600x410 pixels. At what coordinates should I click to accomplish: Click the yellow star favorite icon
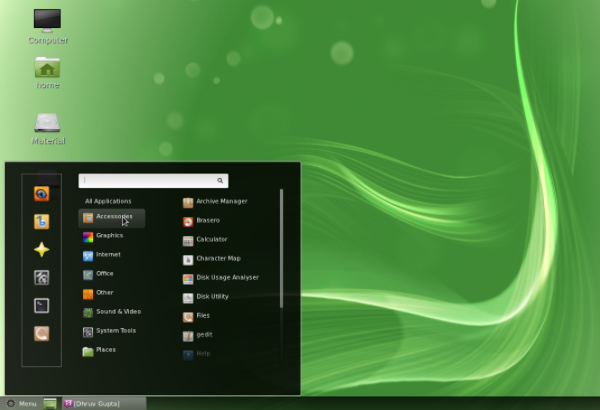(41, 250)
